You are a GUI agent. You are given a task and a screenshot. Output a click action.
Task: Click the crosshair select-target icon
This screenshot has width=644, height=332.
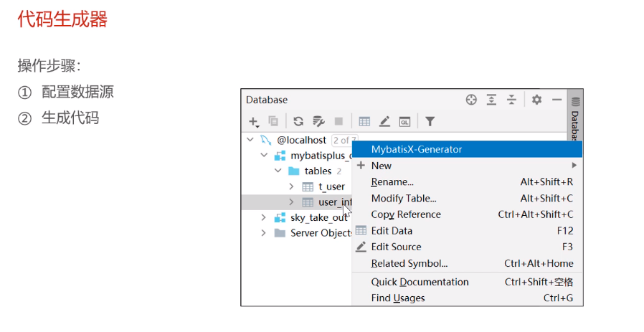(x=471, y=100)
